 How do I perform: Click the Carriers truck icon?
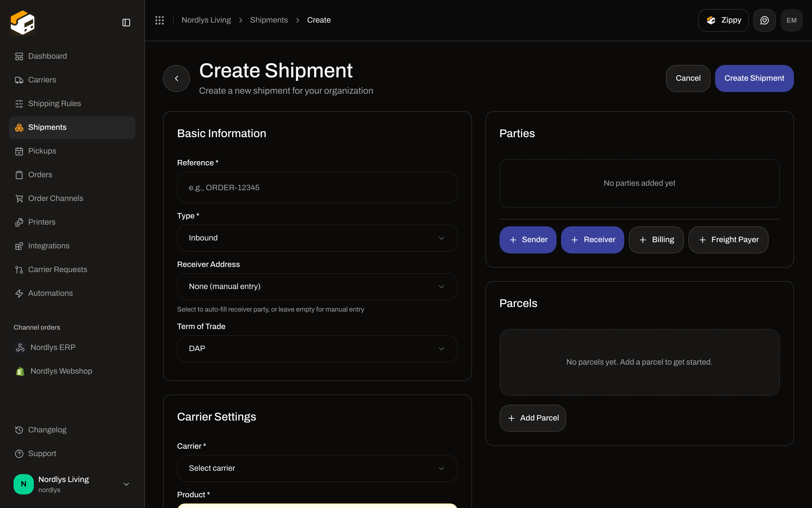(x=19, y=80)
